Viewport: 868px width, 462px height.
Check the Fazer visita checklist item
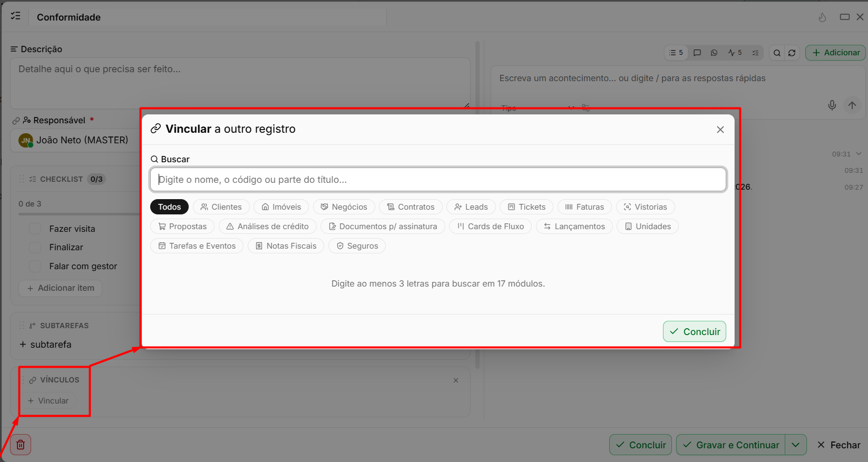pos(35,229)
